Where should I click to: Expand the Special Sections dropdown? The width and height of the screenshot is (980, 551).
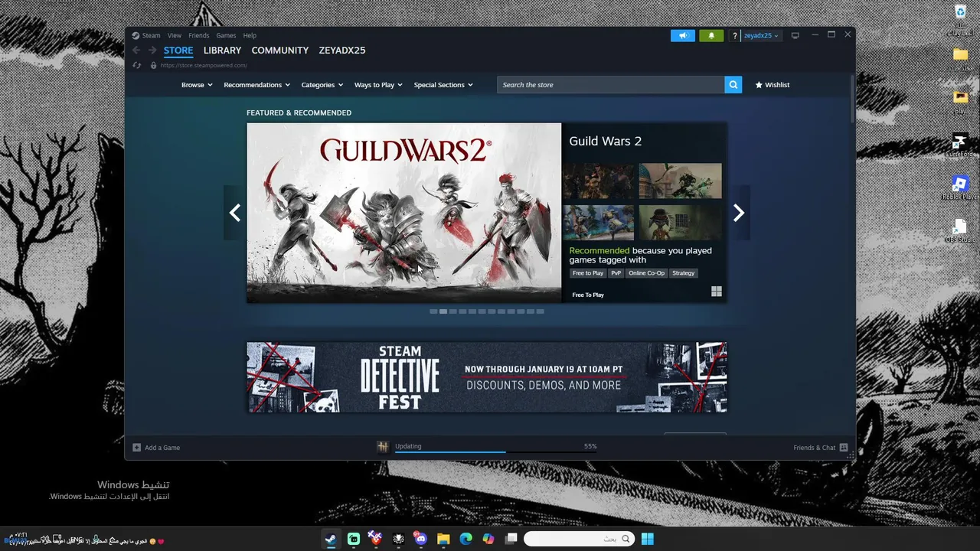tap(443, 85)
